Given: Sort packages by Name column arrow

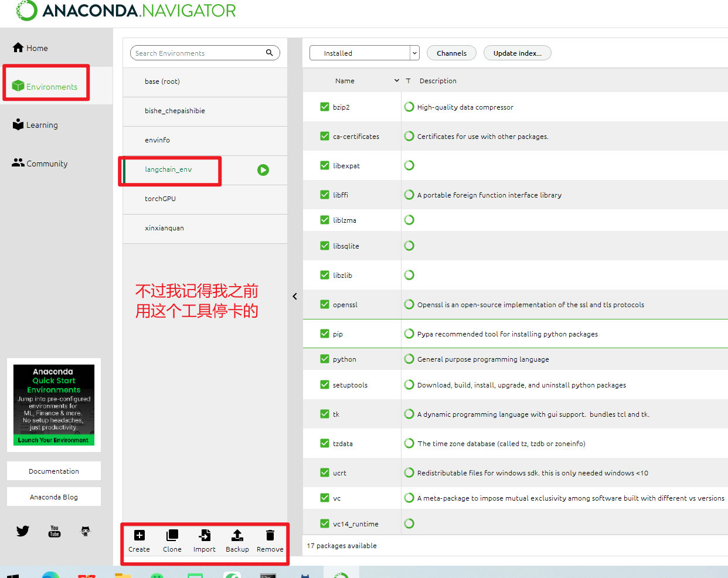Looking at the screenshot, I should pos(396,80).
